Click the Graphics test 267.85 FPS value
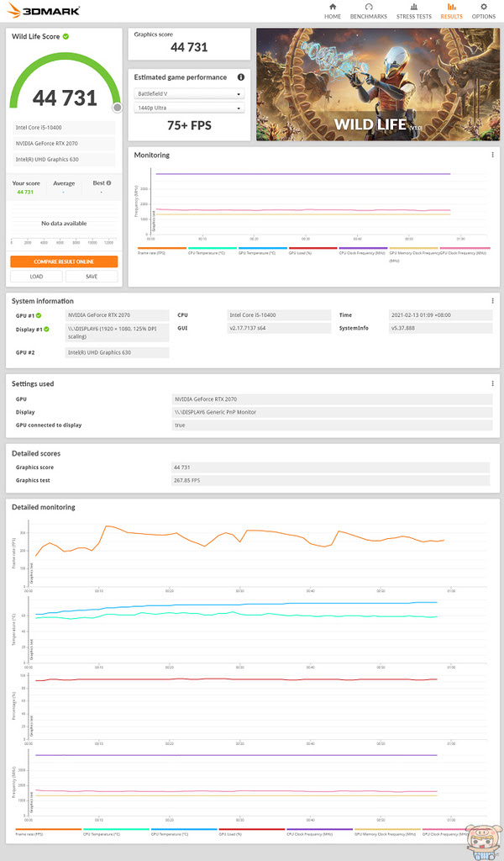The height and width of the screenshot is (861, 504). click(x=331, y=480)
